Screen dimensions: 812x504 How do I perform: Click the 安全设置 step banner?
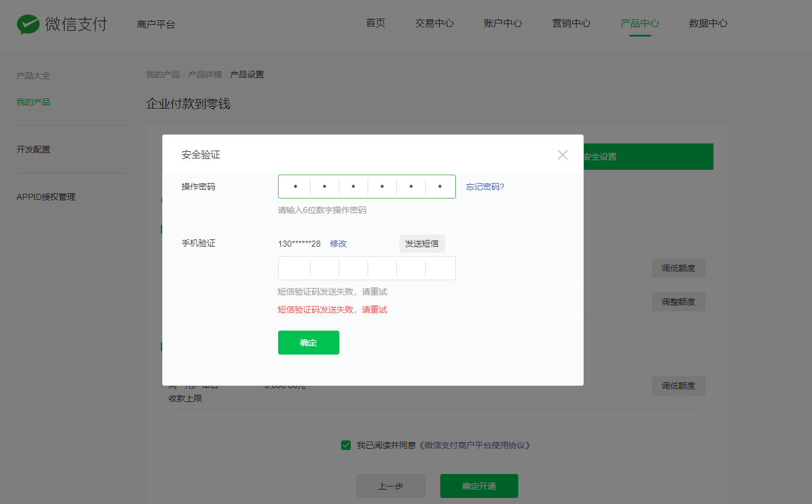648,157
